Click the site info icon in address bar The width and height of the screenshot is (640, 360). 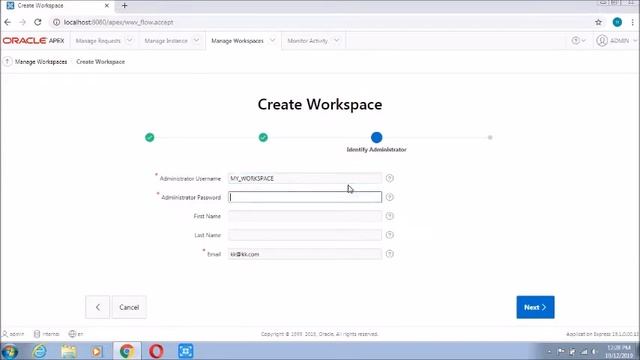click(x=57, y=22)
